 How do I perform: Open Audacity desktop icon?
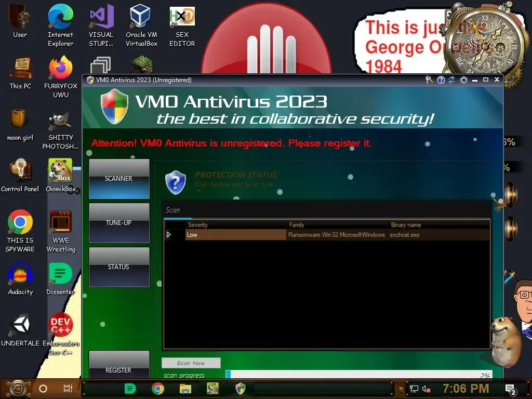pyautogui.click(x=20, y=279)
